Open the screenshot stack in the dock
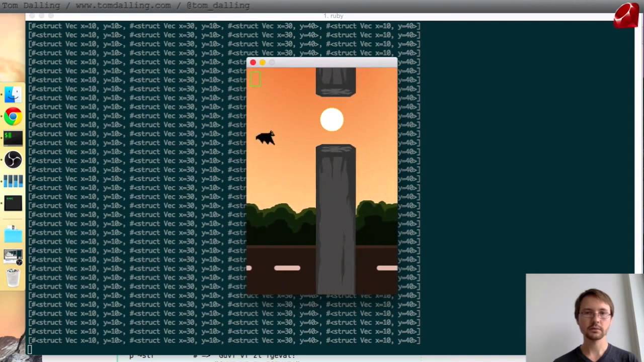The width and height of the screenshot is (644, 362). 13,256
